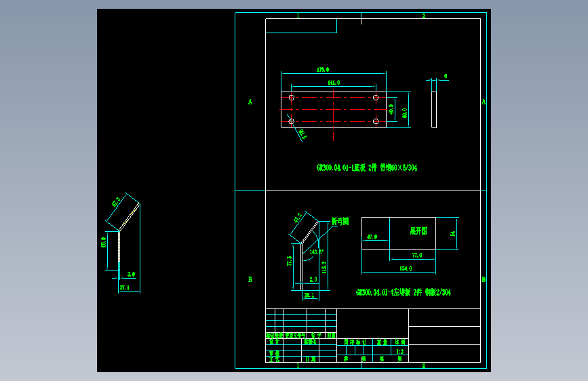The width and height of the screenshot is (588, 381).
Task: Select the upper-right hole circle on base plate
Action: coord(376,98)
